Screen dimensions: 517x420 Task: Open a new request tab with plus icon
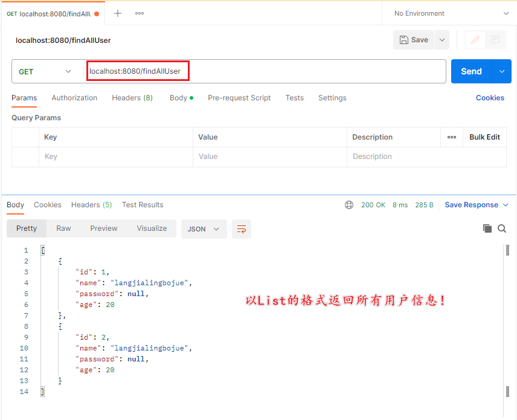(x=118, y=13)
